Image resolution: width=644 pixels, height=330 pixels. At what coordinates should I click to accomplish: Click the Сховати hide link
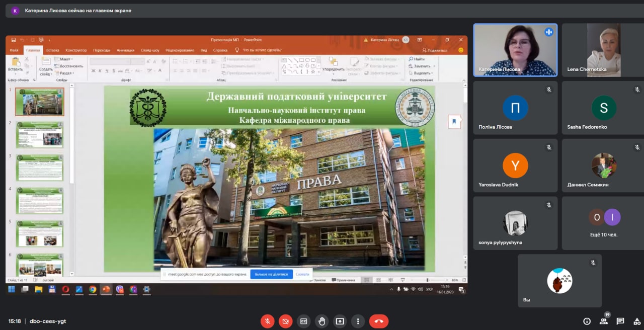pyautogui.click(x=302, y=274)
